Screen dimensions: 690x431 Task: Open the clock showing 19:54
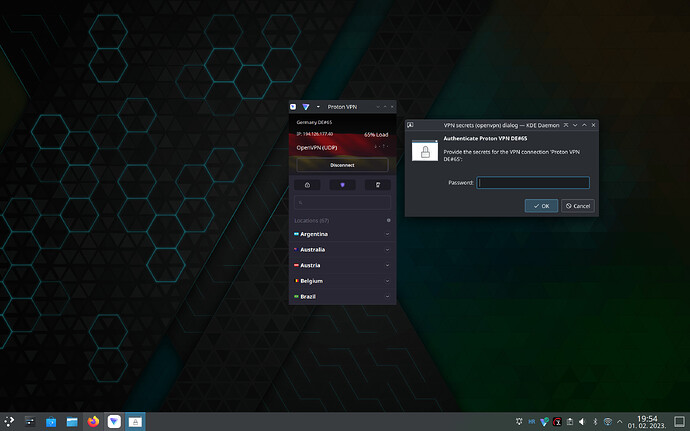click(x=647, y=422)
